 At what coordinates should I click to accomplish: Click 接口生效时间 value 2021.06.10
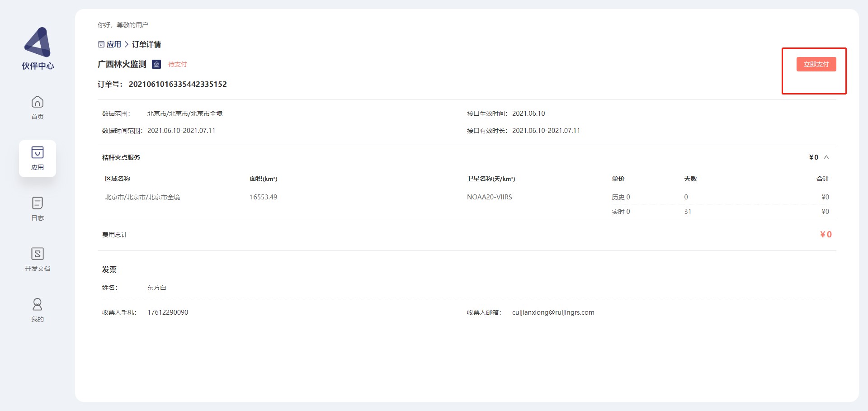528,113
